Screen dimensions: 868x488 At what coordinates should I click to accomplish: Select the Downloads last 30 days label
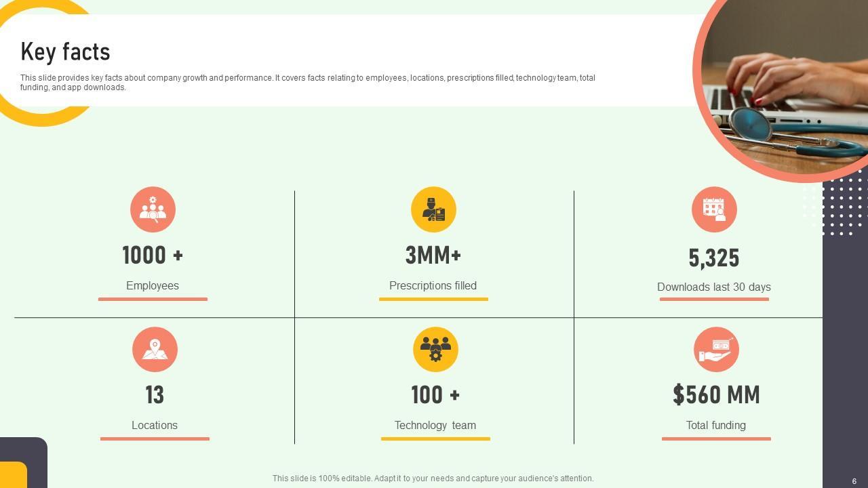point(714,287)
